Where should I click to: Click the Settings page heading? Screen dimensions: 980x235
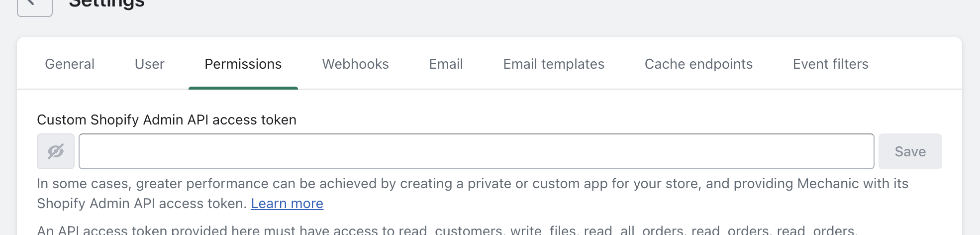(106, 4)
